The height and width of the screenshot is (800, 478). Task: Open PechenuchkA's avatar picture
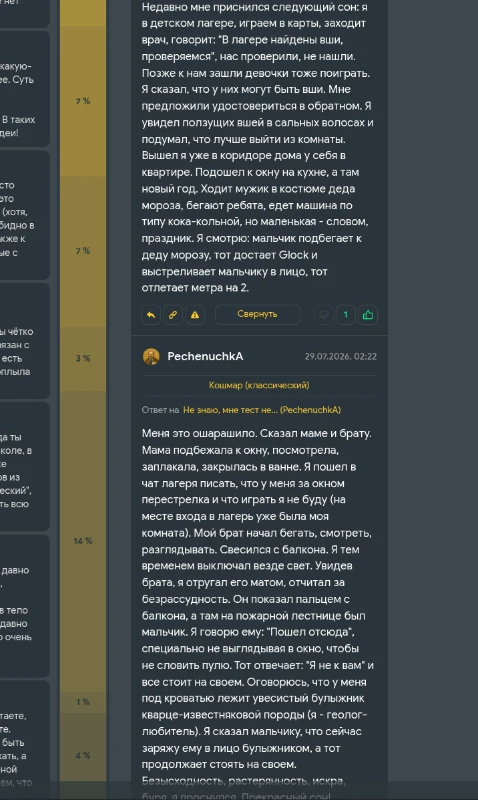[151, 357]
